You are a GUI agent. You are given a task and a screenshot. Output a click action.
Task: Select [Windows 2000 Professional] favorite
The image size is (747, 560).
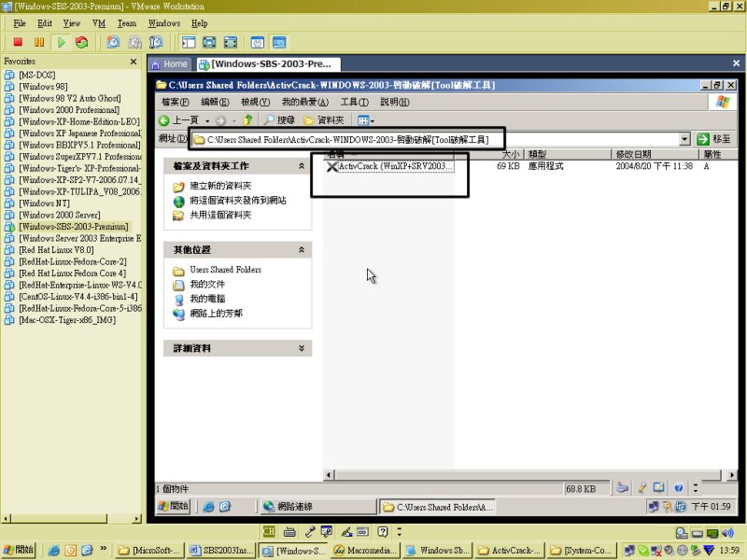click(69, 110)
